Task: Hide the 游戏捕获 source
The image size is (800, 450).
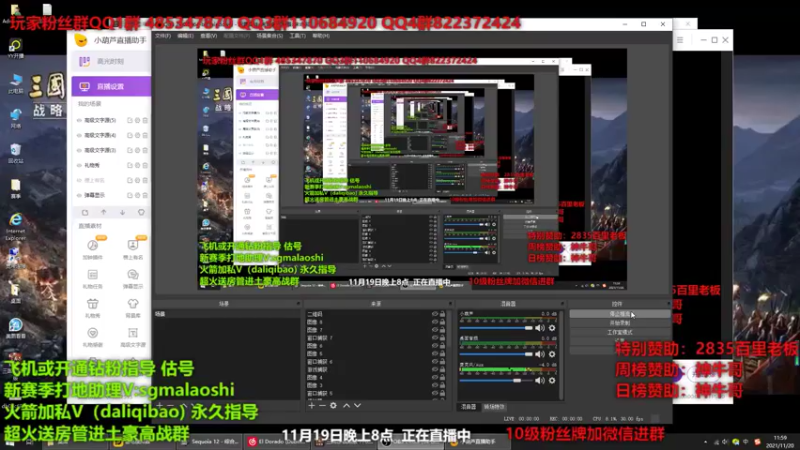Action: pyautogui.click(x=435, y=369)
